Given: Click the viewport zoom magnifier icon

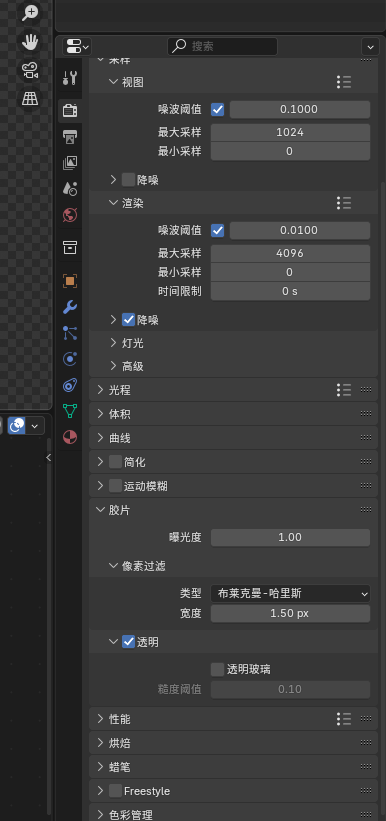Looking at the screenshot, I should 30,13.
